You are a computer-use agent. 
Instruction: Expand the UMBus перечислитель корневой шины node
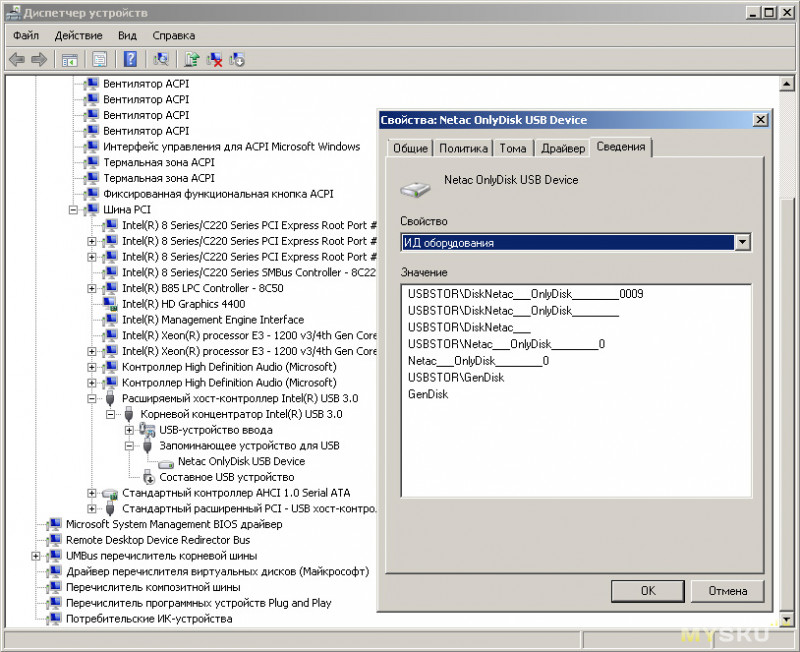coord(36,556)
